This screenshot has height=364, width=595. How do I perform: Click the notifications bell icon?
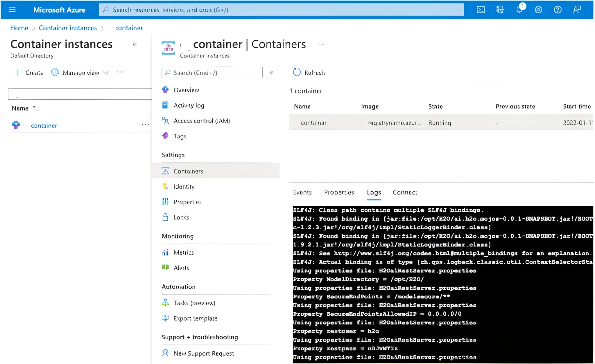tap(519, 10)
